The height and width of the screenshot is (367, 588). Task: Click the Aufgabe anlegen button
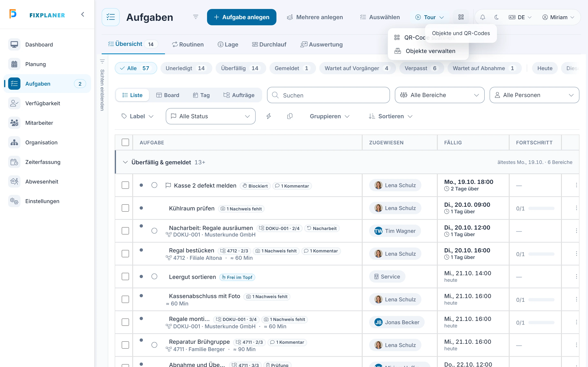(242, 17)
